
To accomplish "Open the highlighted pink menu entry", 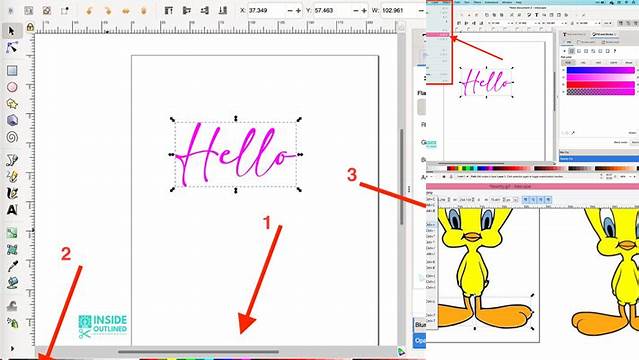I will 438,35.
